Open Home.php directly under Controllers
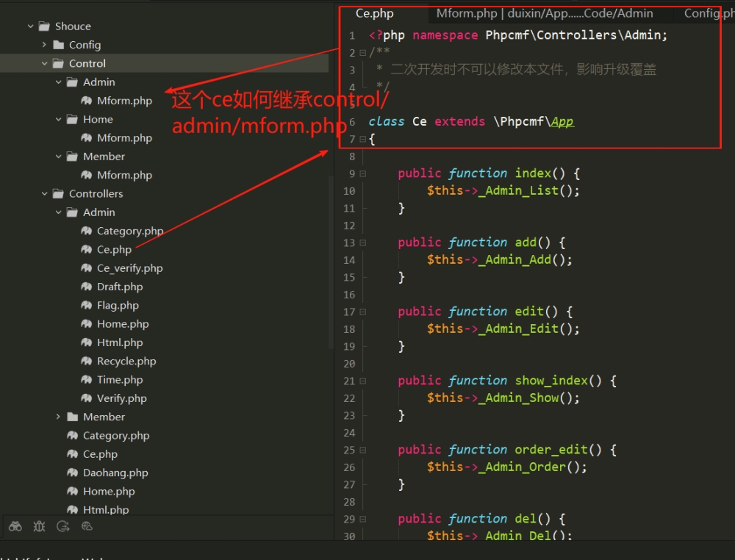The image size is (735, 560). [109, 491]
